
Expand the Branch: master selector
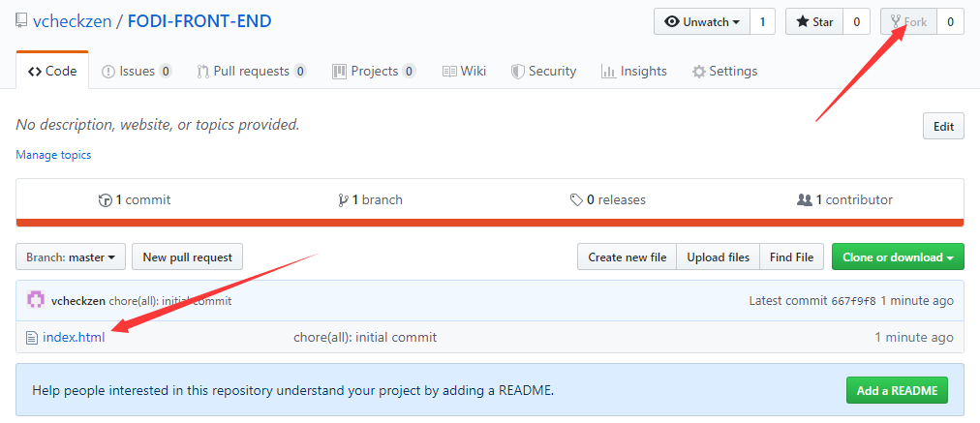click(x=71, y=257)
